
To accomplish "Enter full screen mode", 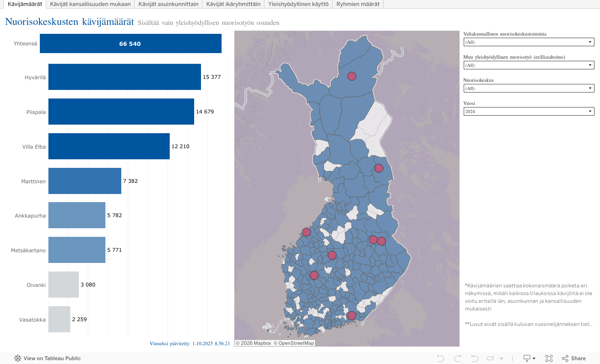I will tap(549, 358).
